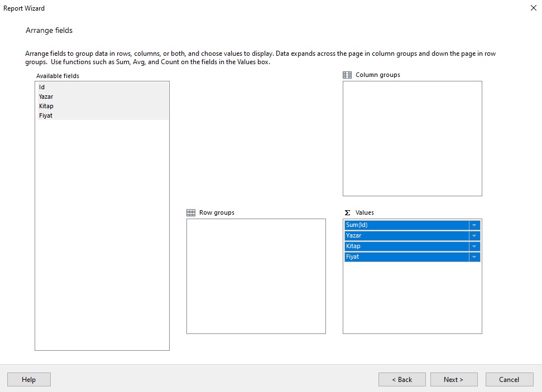This screenshot has width=542, height=392.
Task: Open the Fiyat value dropdown arrow
Action: click(474, 257)
